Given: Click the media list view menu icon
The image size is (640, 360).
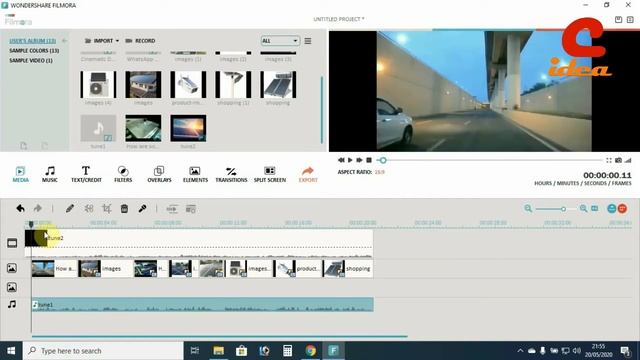Looking at the screenshot, I should pos(308,41).
